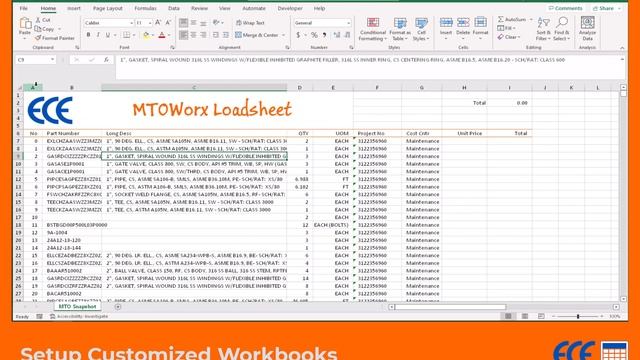This screenshot has height=360, width=640.
Task: Click Merge & Center button
Action: pyautogui.click(x=257, y=35)
